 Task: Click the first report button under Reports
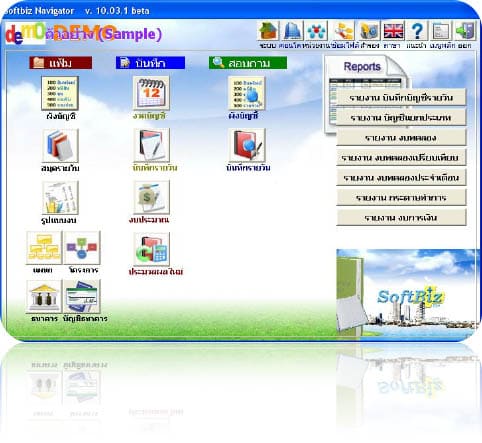[401, 98]
